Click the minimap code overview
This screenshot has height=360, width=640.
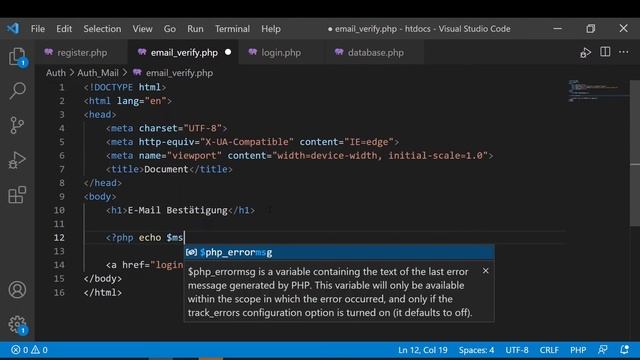point(598,91)
